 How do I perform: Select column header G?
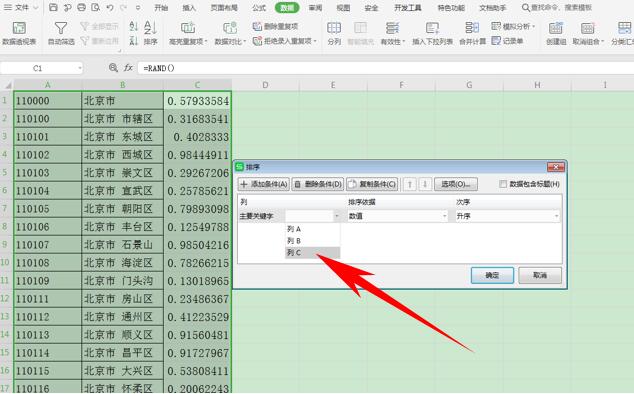[x=469, y=85]
